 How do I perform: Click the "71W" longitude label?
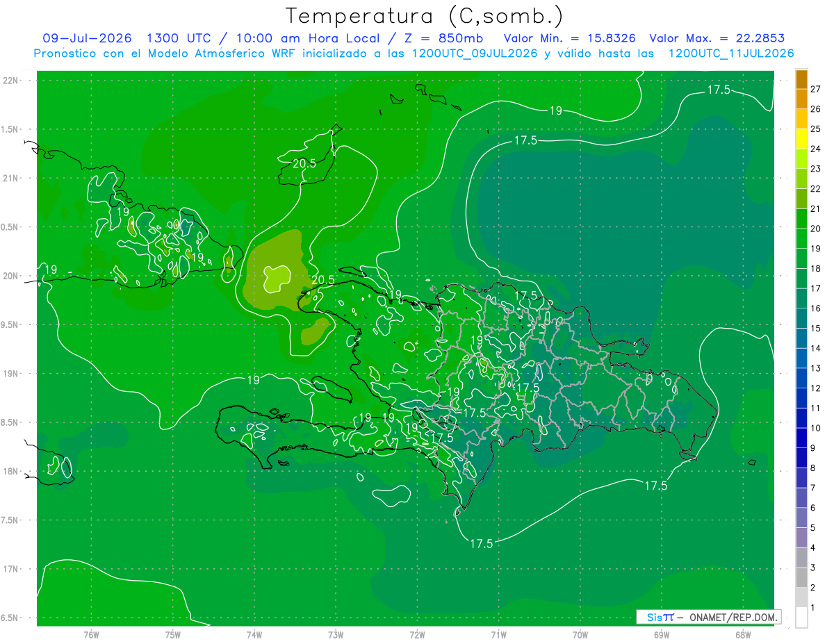pos(498,634)
